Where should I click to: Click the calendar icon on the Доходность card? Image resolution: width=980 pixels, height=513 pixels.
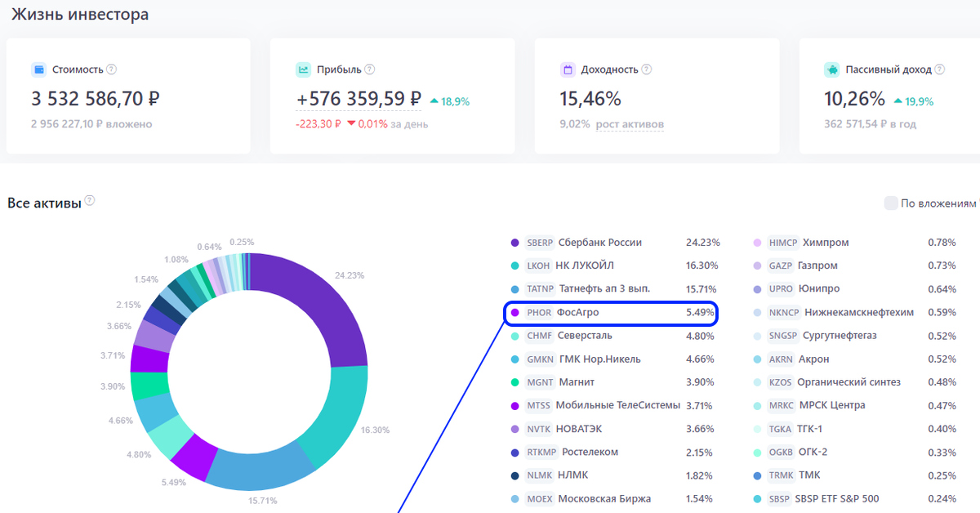tap(568, 69)
